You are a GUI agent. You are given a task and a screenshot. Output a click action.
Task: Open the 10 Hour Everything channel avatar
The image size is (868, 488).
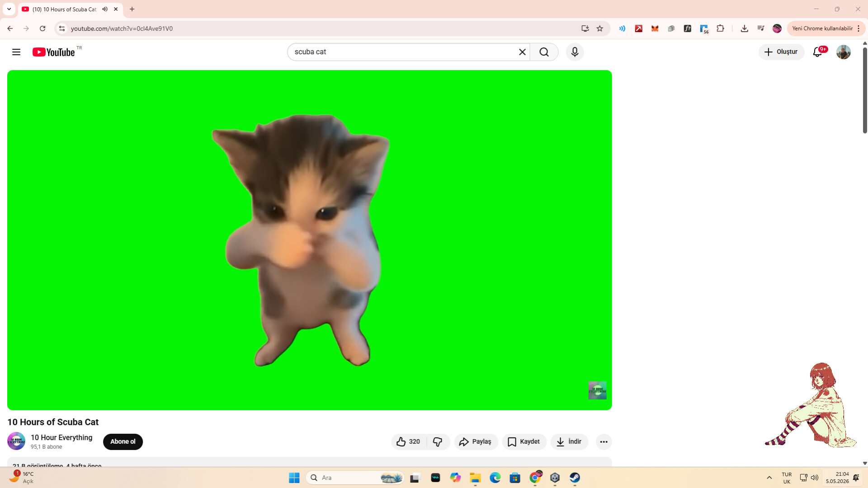(16, 441)
